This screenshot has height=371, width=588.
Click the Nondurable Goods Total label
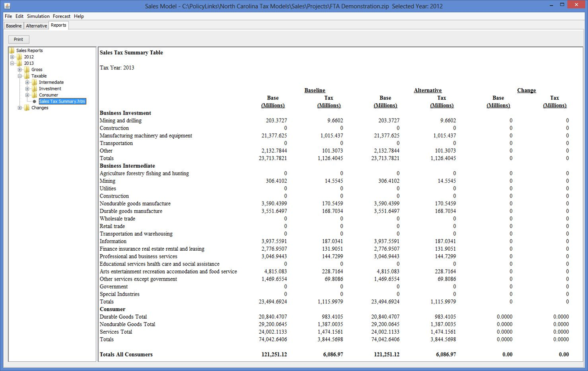point(127,324)
